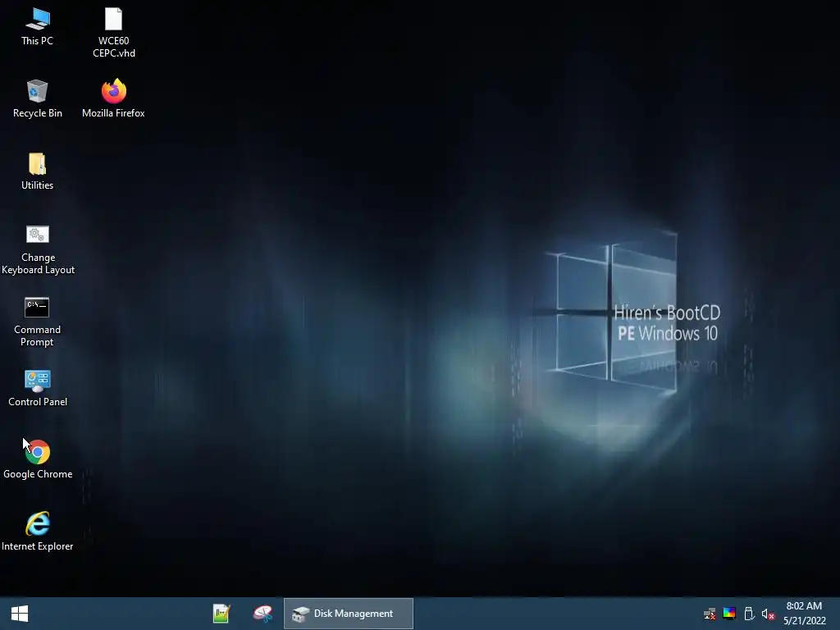Click the red-and-white pinned taskbar icon
This screenshot has width=840, height=630.
point(262,614)
